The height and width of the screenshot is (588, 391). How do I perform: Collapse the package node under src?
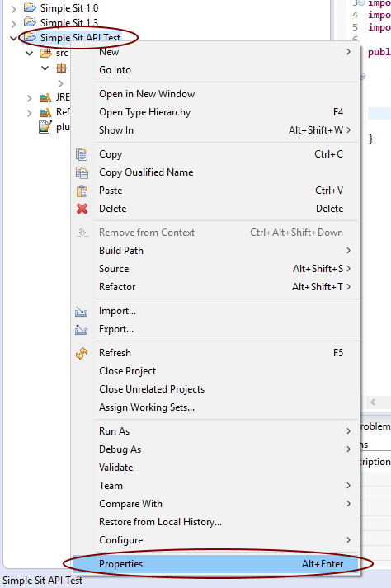45,68
